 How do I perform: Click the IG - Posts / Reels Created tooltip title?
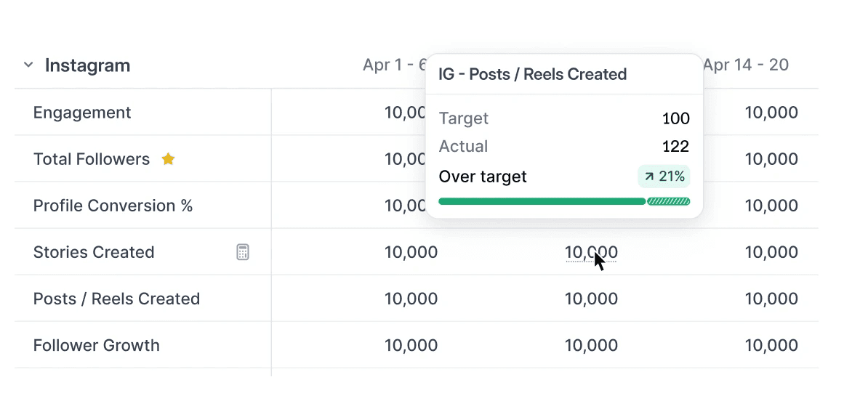point(533,74)
